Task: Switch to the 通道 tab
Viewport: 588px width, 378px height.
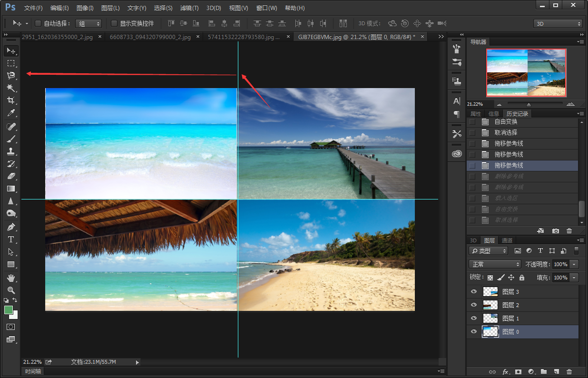Action: point(507,240)
